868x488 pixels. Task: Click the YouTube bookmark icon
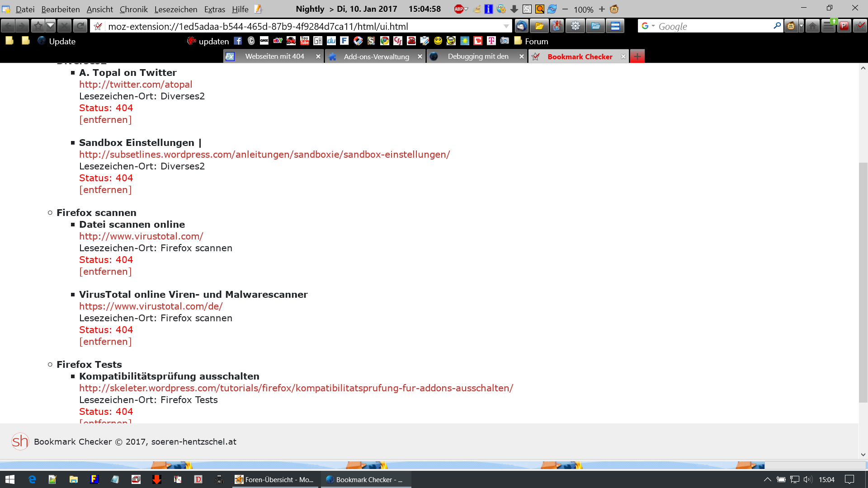tap(304, 41)
